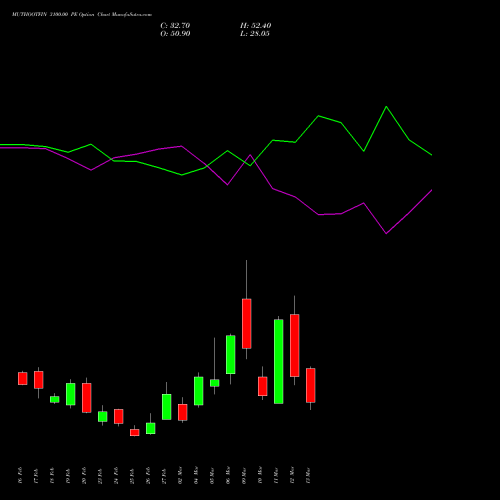Click the 26 Feb date label

coord(148,475)
